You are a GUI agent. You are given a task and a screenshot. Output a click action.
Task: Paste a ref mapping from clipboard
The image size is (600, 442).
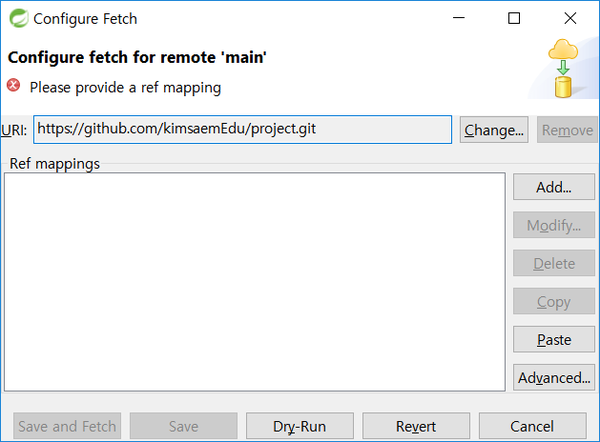pos(554,339)
